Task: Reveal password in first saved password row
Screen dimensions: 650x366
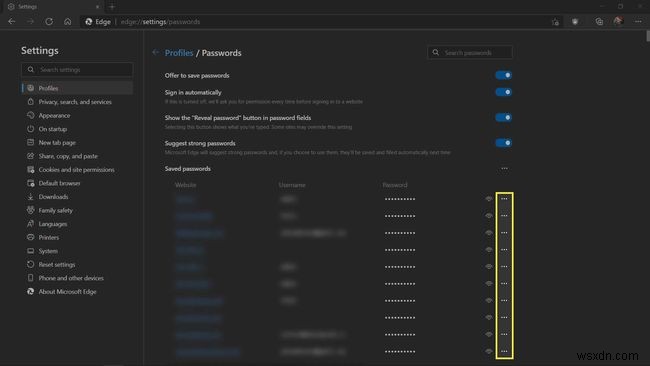Action: (x=489, y=199)
